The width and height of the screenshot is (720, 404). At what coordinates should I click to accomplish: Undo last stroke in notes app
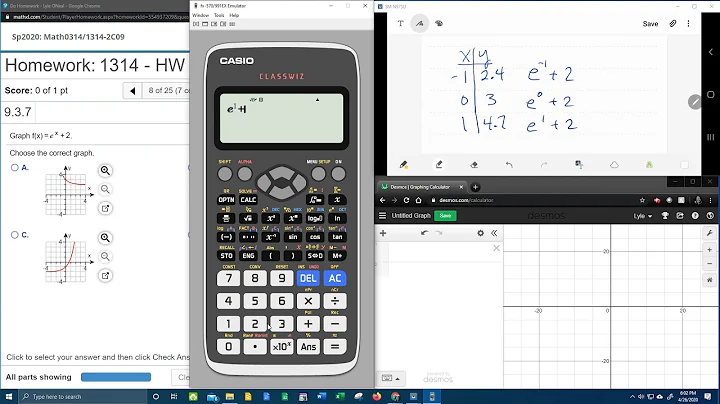click(509, 164)
